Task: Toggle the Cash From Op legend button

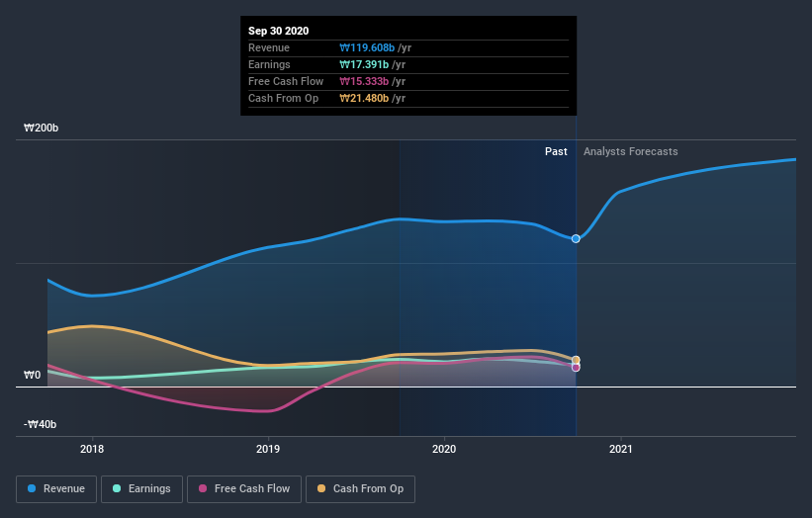Action: pyautogui.click(x=360, y=489)
